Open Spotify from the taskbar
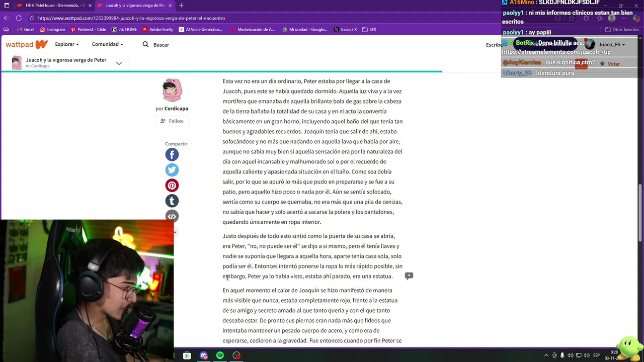 [220, 355]
